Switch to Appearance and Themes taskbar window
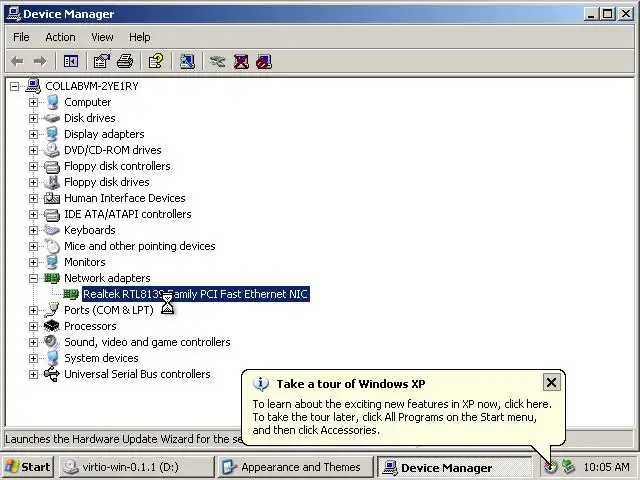The height and width of the screenshot is (480, 640). [x=296, y=467]
